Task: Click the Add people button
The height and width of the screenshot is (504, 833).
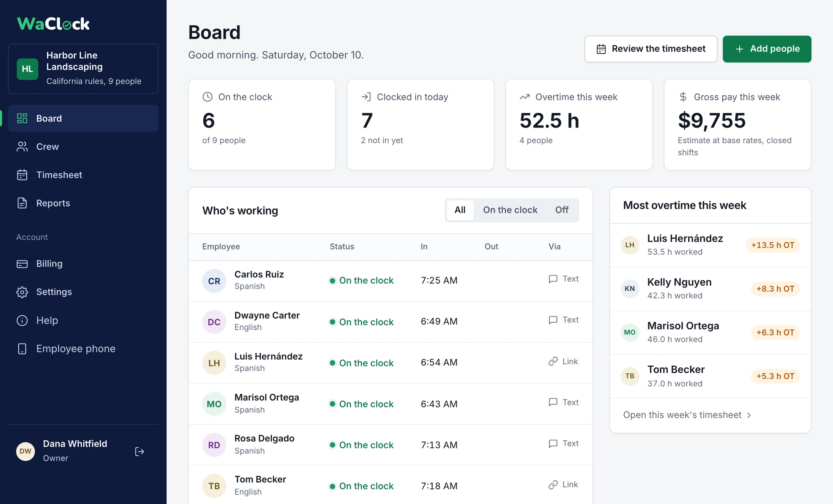Action: pyautogui.click(x=767, y=49)
